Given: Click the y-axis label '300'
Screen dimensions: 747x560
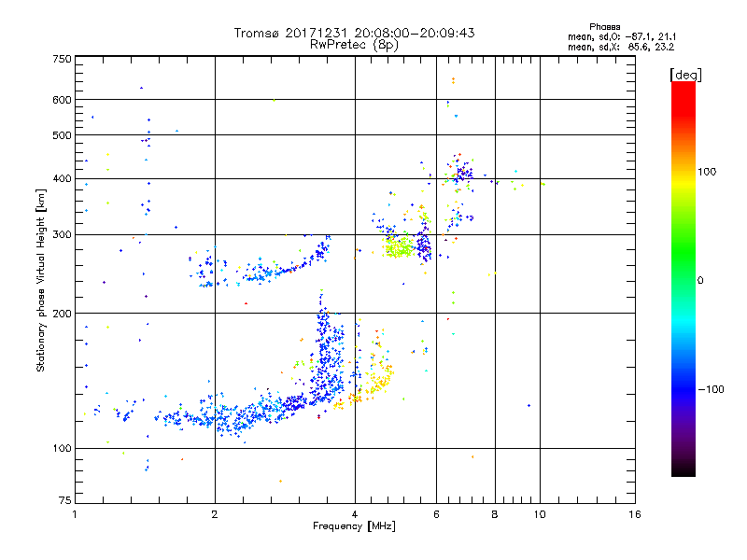Looking at the screenshot, I should (62, 235).
